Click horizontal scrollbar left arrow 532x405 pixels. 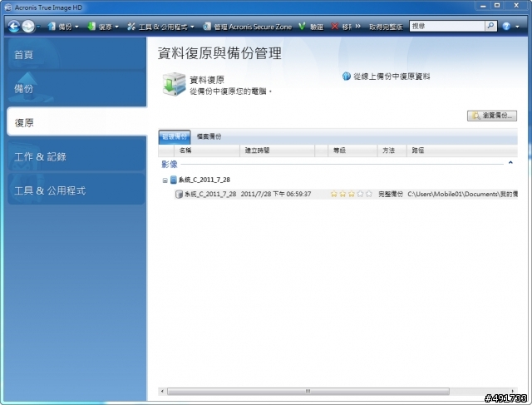pyautogui.click(x=163, y=391)
